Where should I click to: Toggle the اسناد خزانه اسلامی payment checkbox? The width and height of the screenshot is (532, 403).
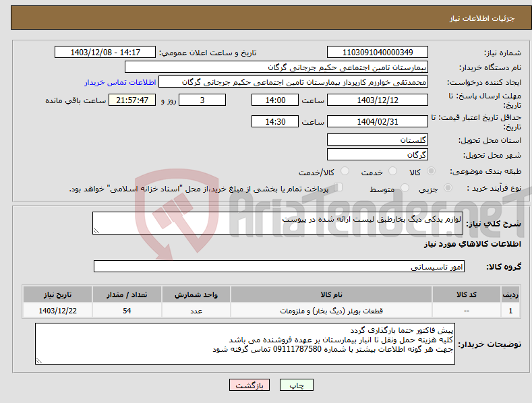pos(338,187)
